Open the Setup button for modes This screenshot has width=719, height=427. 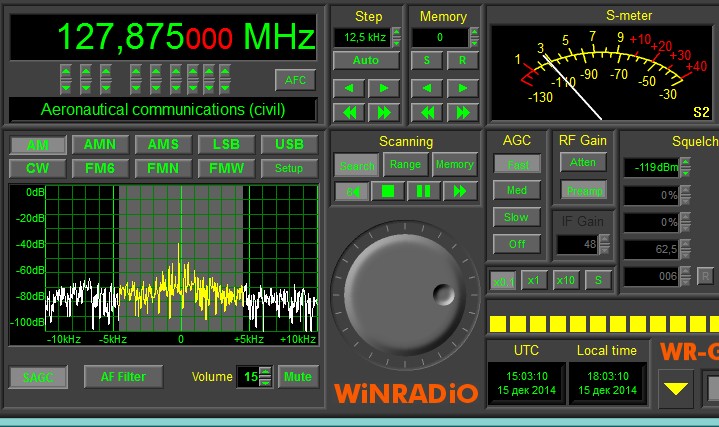[x=289, y=168]
